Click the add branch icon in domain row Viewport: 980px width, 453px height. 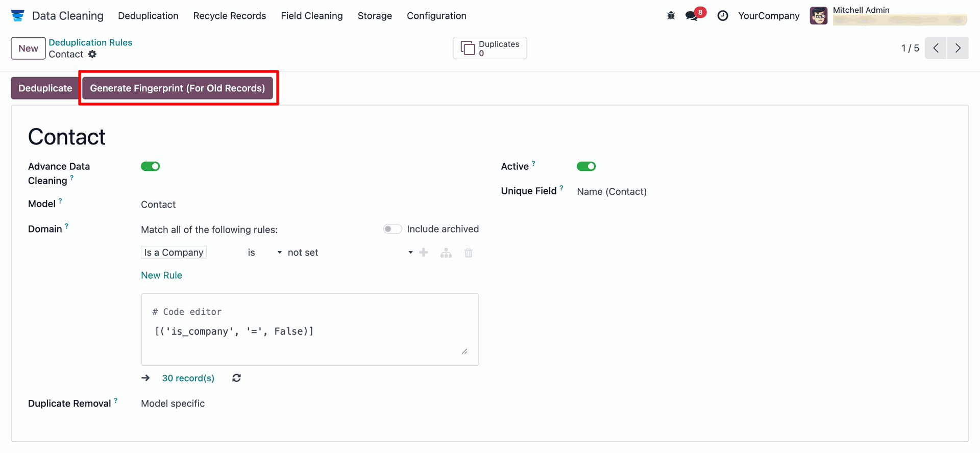[446, 253]
